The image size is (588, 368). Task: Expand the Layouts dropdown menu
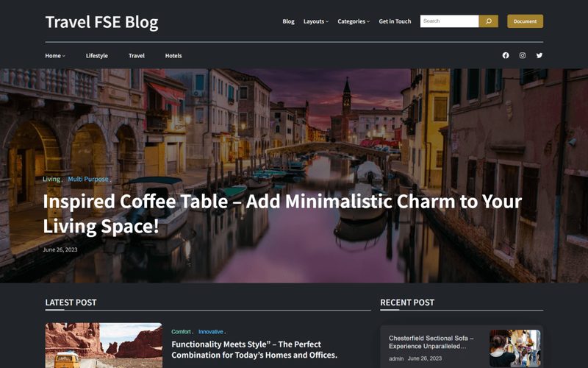tap(316, 21)
